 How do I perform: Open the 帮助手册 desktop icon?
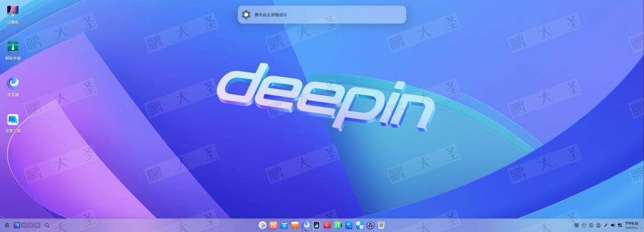tap(13, 51)
